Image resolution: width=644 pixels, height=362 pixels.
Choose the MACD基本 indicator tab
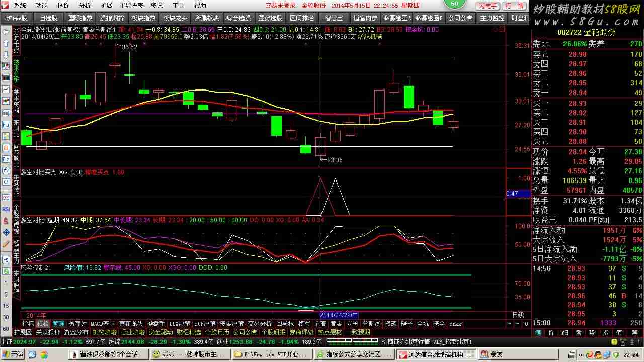[103, 324]
